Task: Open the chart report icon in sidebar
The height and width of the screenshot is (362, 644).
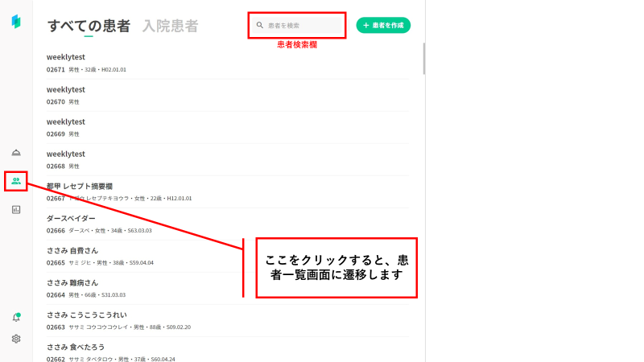Action: tap(16, 210)
